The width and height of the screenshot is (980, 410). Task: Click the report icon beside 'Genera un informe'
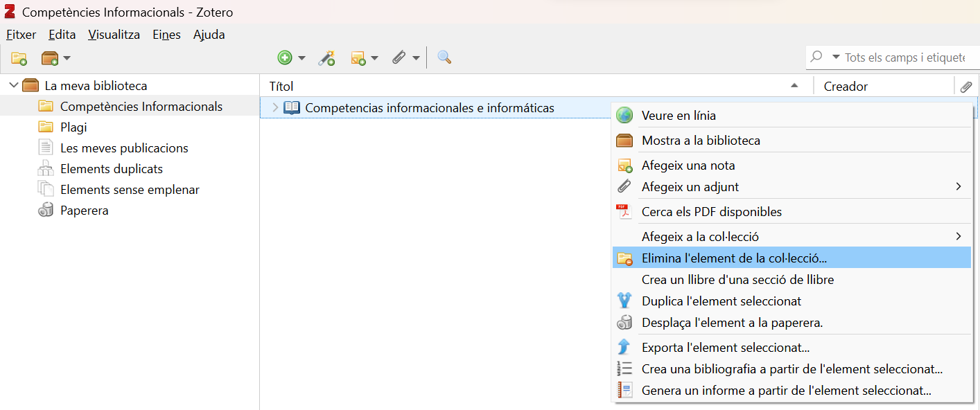pyautogui.click(x=624, y=390)
